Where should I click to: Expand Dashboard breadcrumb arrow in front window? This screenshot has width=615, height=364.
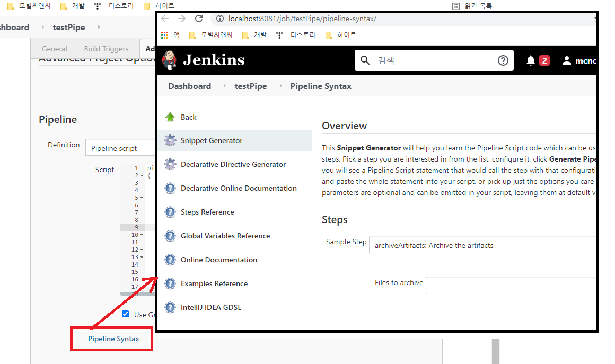pyautogui.click(x=224, y=86)
